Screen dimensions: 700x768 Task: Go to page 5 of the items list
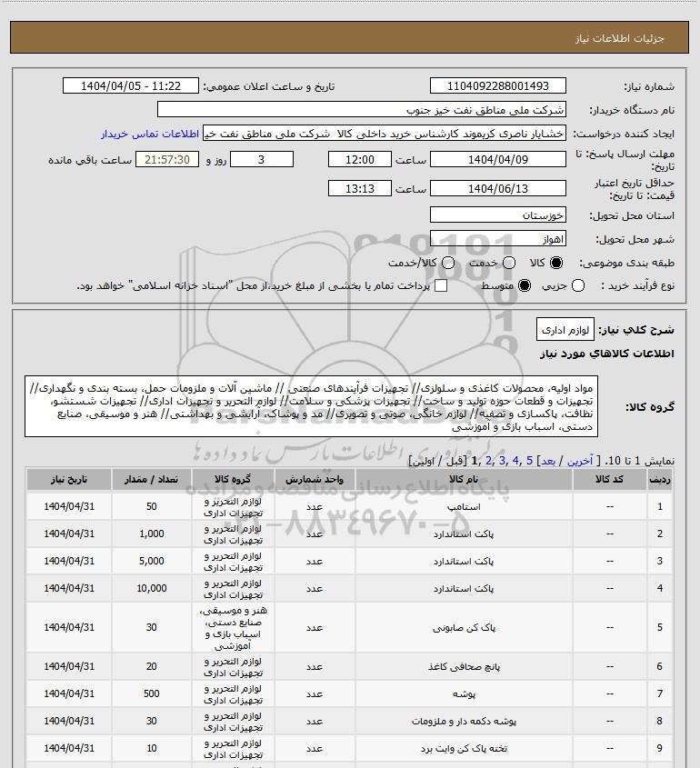coord(529,461)
